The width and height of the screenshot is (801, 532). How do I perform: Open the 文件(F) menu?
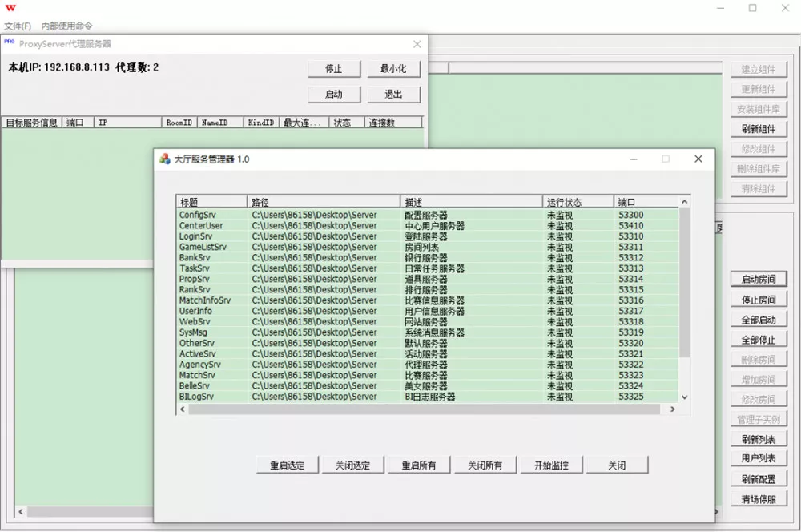(x=16, y=26)
